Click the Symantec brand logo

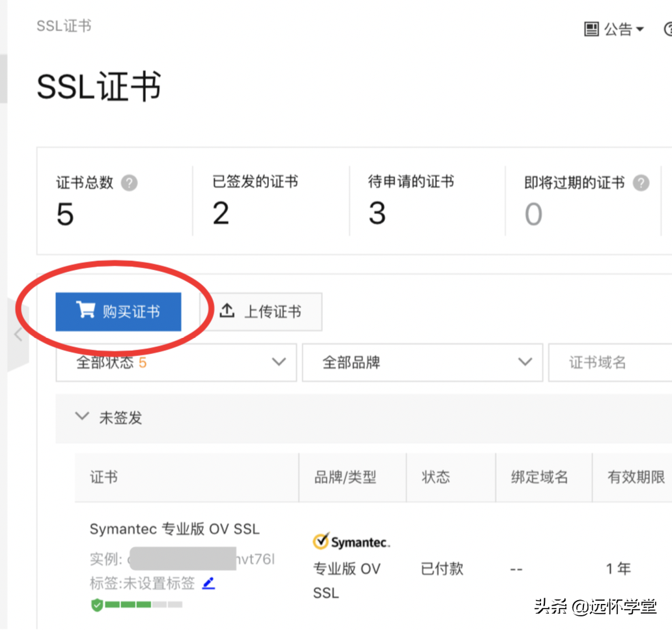(352, 541)
